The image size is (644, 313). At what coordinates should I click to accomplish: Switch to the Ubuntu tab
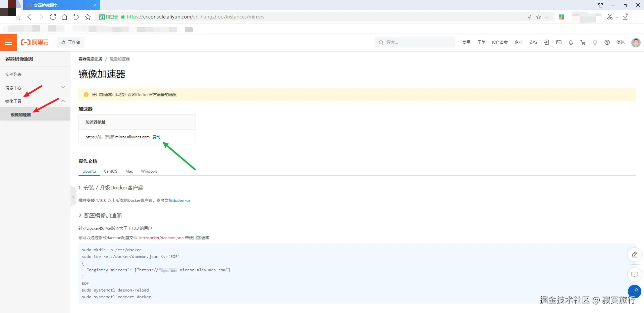[89, 171]
